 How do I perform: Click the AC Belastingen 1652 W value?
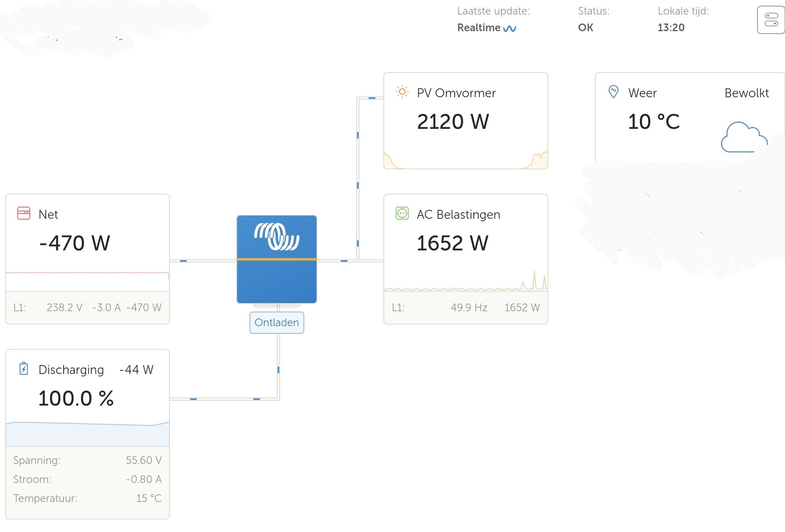tap(452, 243)
